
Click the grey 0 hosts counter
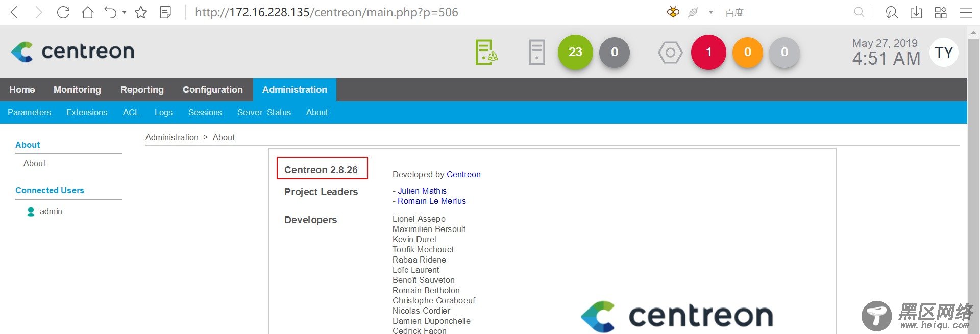pos(615,52)
